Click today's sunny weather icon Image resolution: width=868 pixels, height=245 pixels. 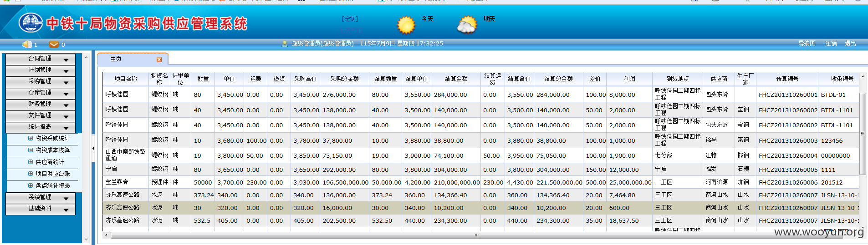(406, 25)
